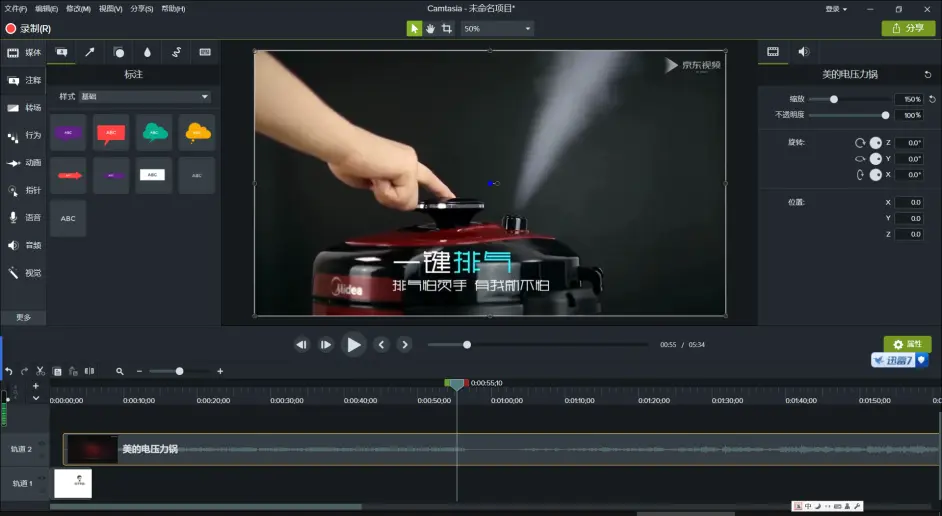Choose the white rectangle ABC callout

click(153, 175)
